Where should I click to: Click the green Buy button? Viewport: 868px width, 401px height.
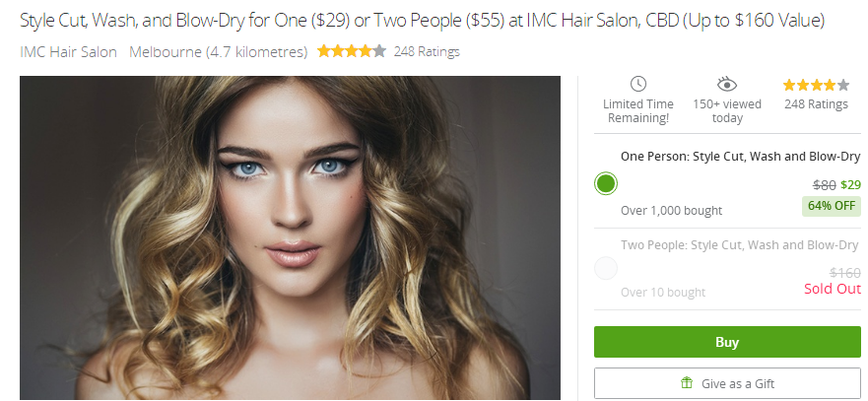[x=727, y=342]
